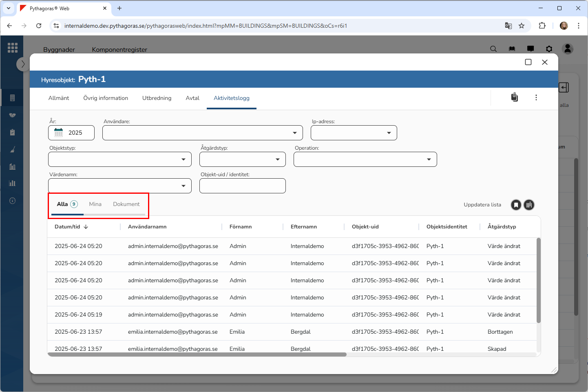Open the Åtgärdstyp dropdown list
This screenshot has height=392, width=588.
point(242,159)
